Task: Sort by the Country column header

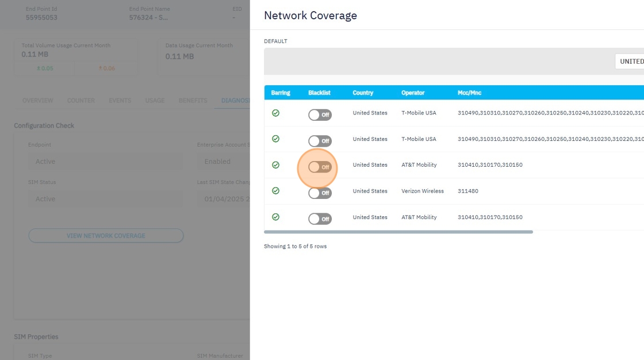Action: (363, 93)
